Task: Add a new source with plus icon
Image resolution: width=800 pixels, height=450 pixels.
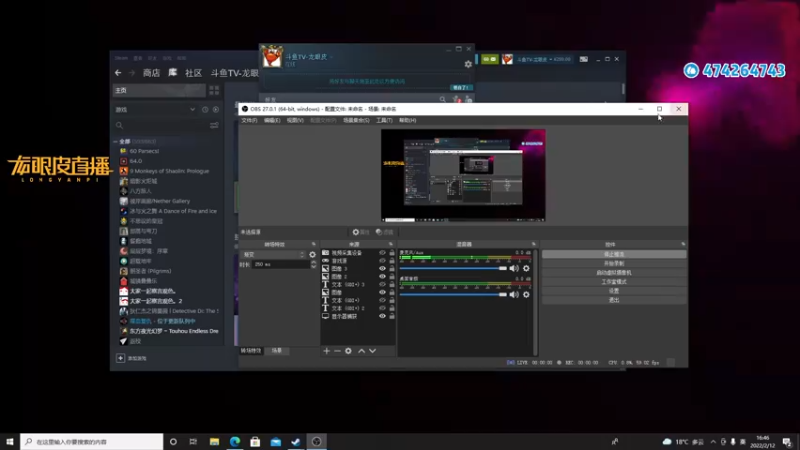Action: click(x=327, y=351)
